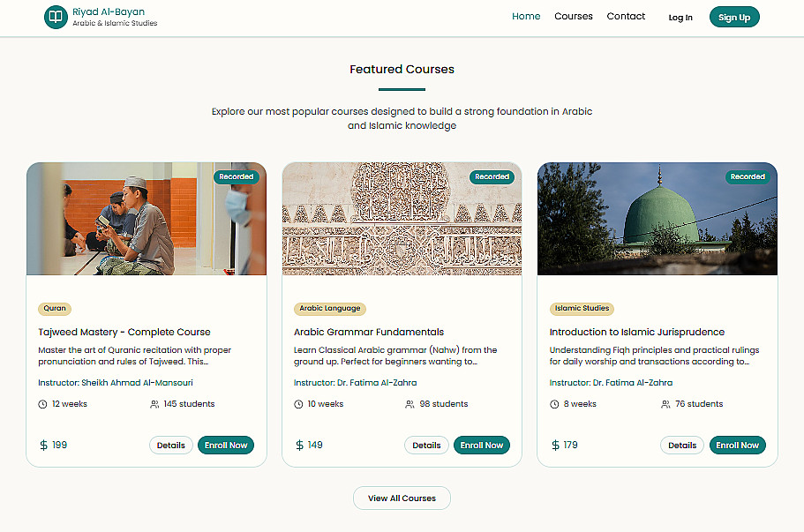Screen dimensions: 804x532
Task: Open the Contact page link
Action: 626,16
